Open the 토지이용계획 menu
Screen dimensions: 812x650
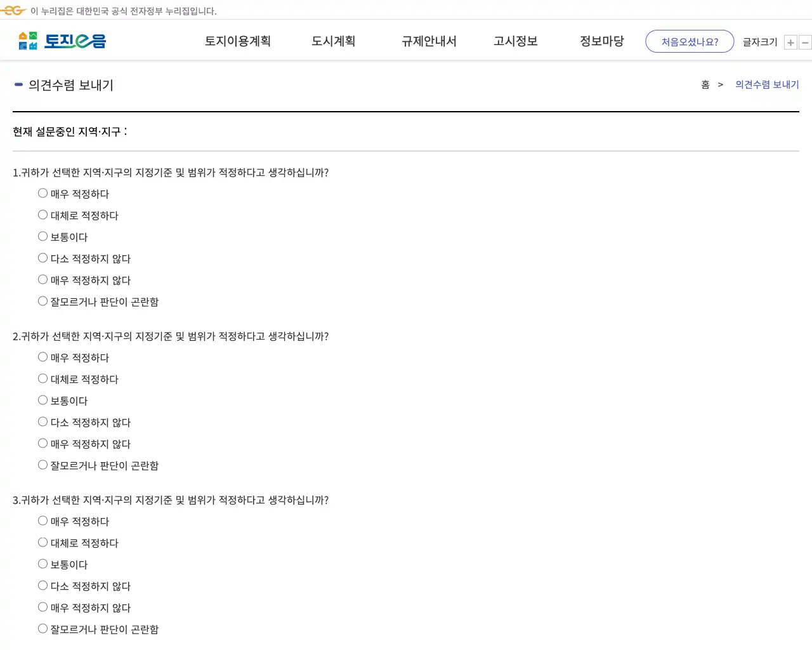point(238,41)
